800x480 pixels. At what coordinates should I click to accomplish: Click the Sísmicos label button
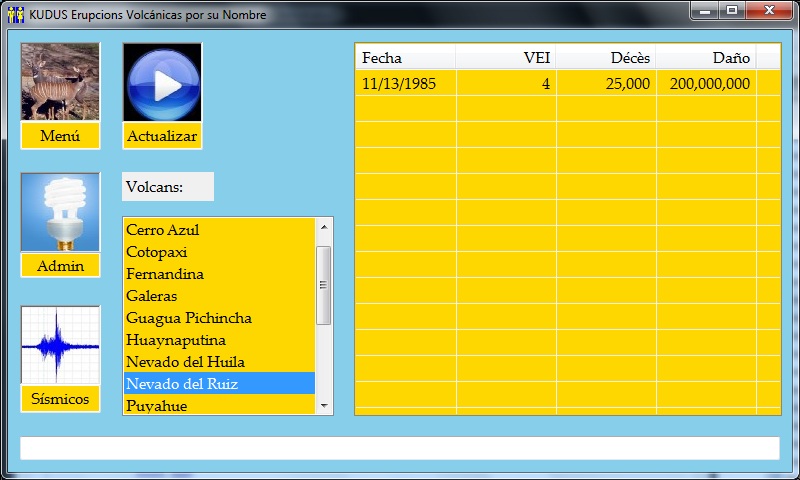tap(60, 399)
